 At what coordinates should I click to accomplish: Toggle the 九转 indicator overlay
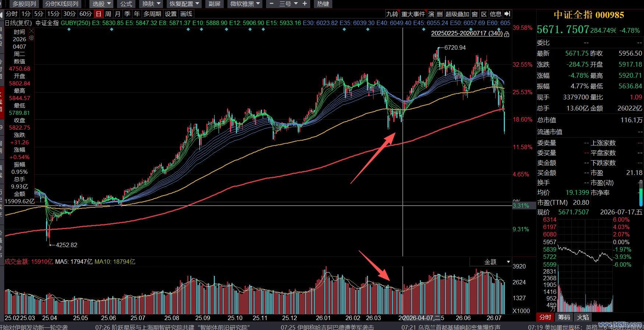coord(392,14)
